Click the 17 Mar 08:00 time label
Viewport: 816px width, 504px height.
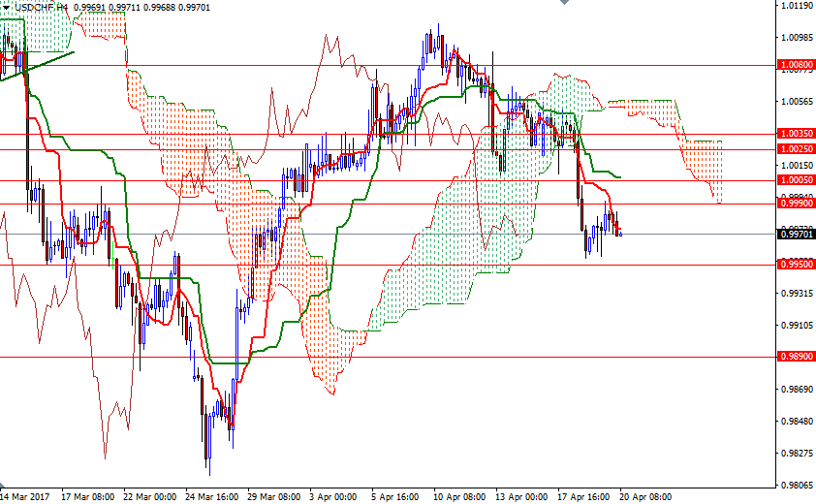(x=88, y=496)
